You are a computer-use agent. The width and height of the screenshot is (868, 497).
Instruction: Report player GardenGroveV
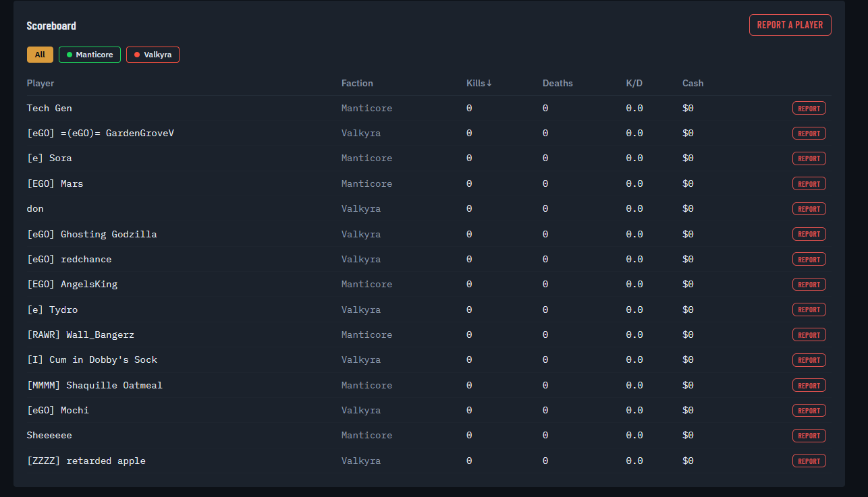(809, 133)
